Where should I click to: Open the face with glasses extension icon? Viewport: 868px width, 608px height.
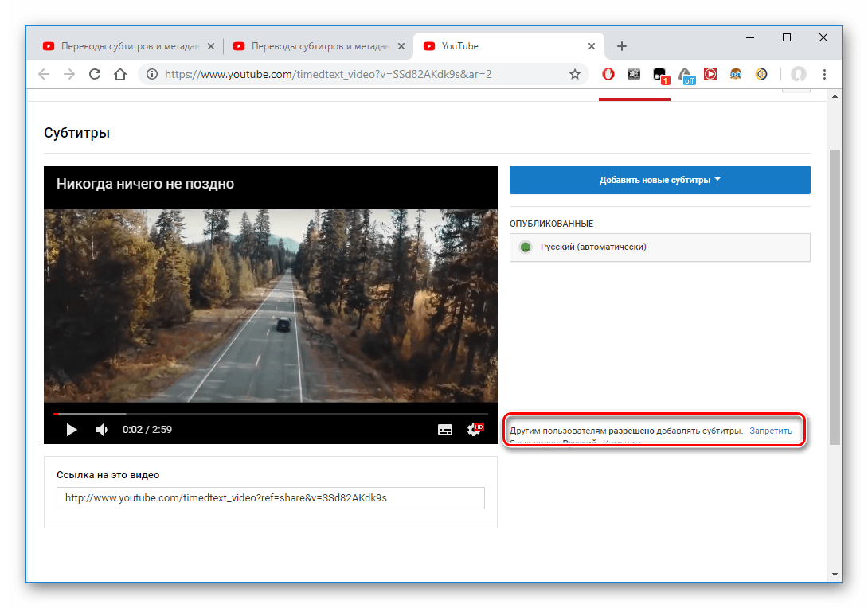click(736, 74)
